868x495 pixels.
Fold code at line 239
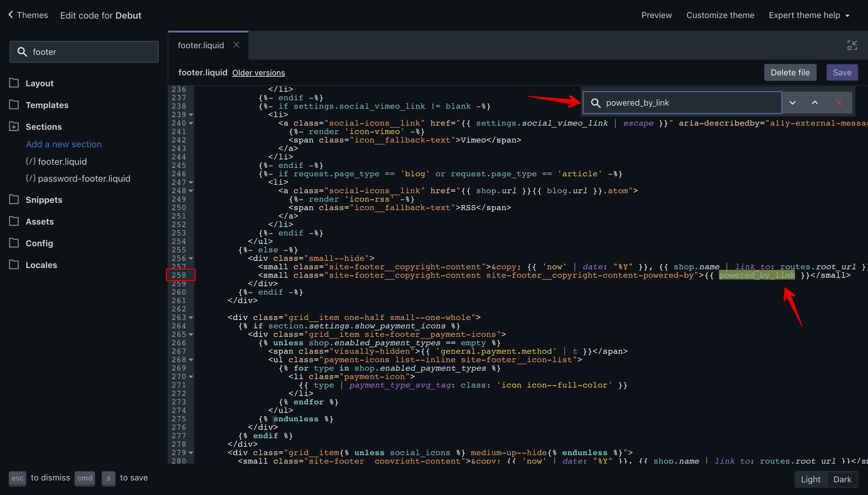(x=191, y=115)
